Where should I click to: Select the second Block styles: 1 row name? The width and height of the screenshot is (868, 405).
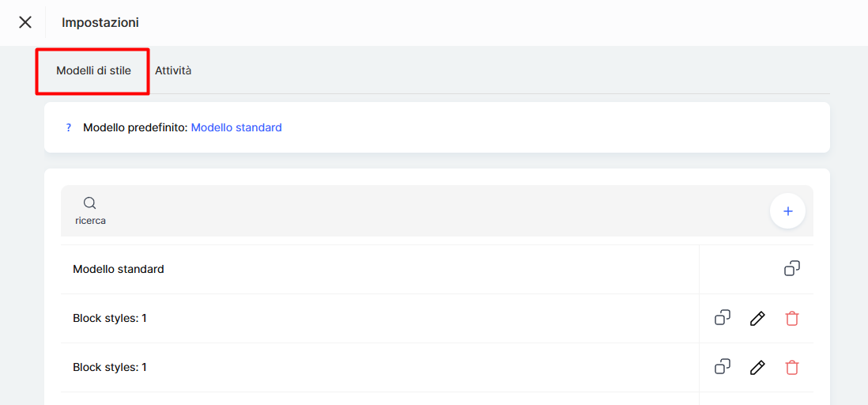[x=110, y=367]
